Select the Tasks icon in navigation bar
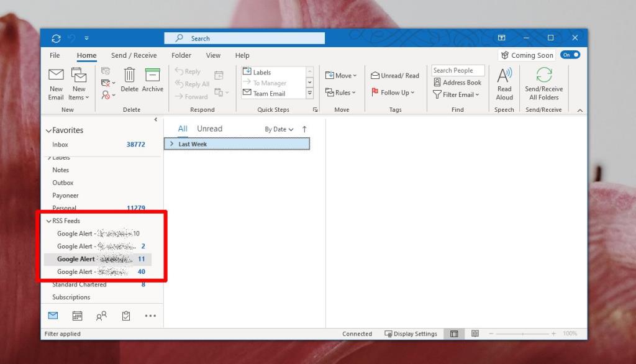The image size is (636, 364). [x=125, y=316]
